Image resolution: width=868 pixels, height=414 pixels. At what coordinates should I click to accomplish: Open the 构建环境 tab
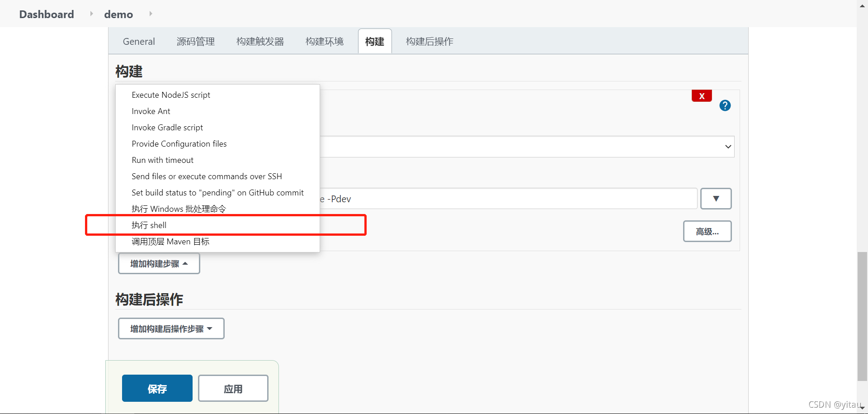coord(325,42)
